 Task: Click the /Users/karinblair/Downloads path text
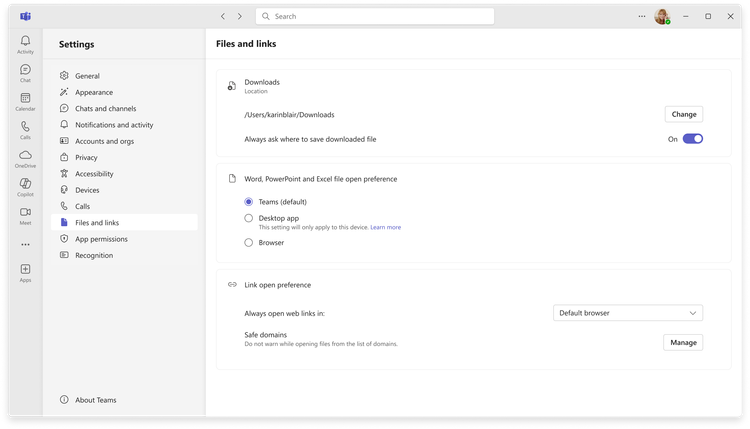coord(289,115)
